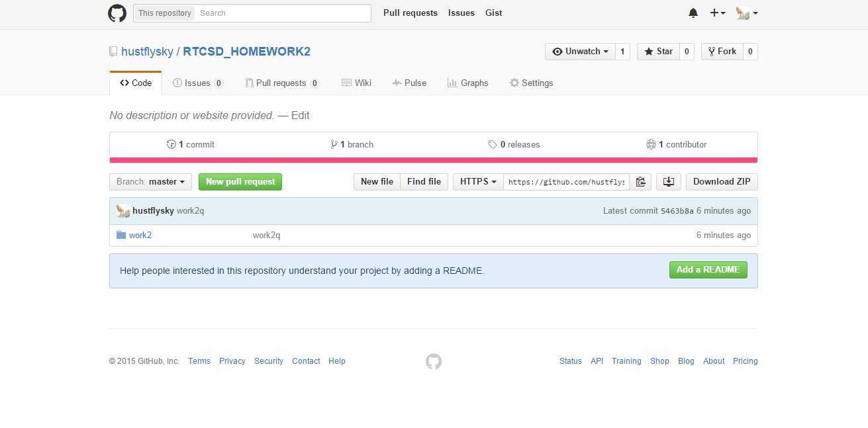Click the New pull request button

tap(240, 182)
